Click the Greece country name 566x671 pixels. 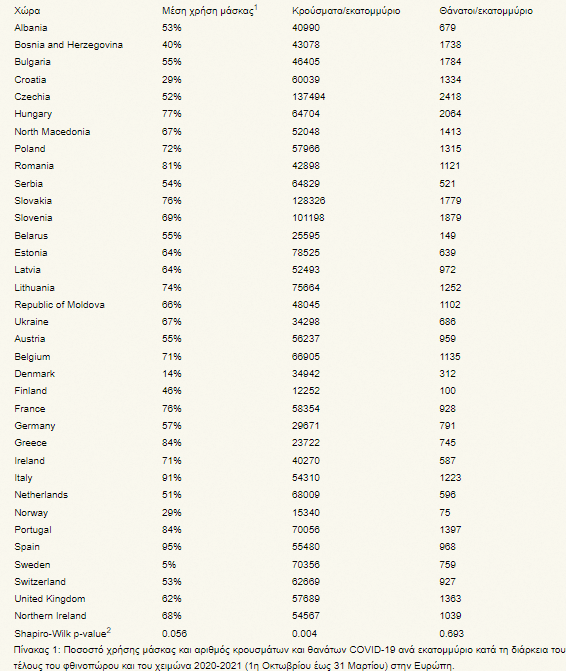tap(30, 443)
